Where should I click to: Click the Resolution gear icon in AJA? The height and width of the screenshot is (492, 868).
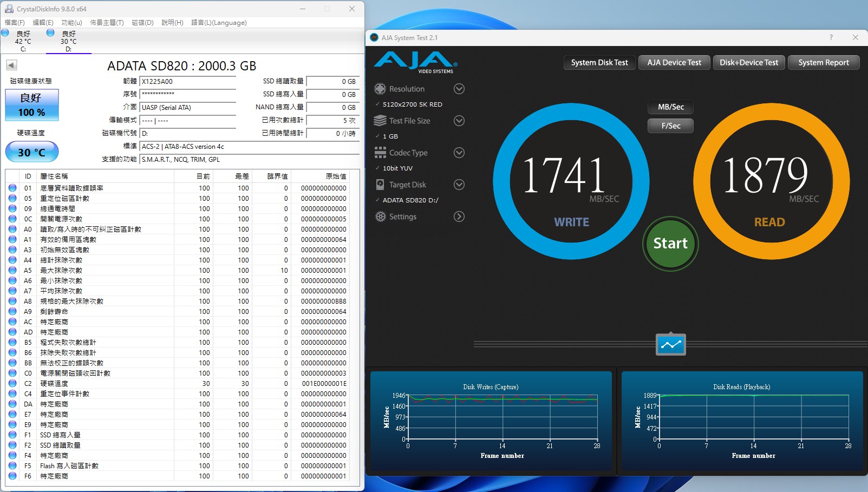(380, 89)
